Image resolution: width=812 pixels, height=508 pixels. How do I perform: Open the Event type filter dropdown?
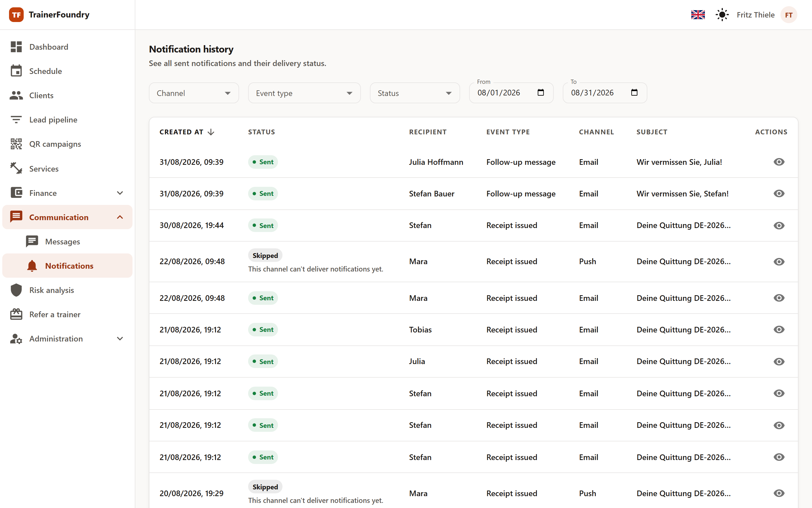(x=304, y=93)
